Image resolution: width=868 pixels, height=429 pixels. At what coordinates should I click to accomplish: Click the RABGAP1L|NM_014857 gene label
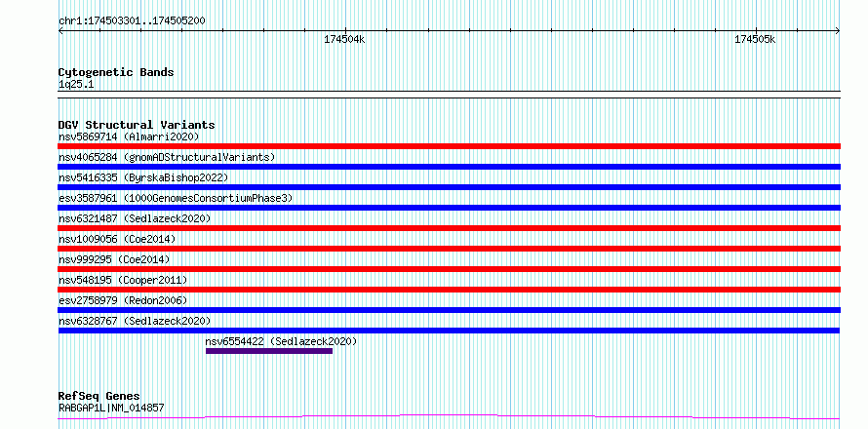pos(111,408)
